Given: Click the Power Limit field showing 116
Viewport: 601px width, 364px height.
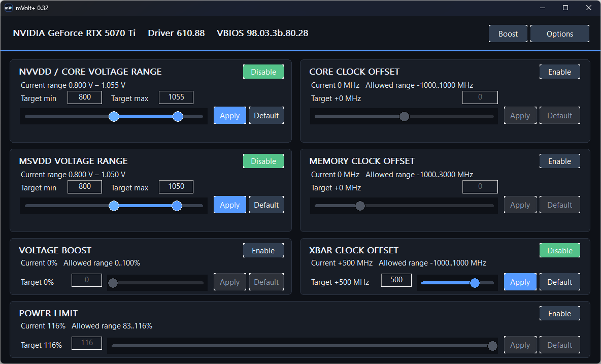Looking at the screenshot, I should (87, 343).
